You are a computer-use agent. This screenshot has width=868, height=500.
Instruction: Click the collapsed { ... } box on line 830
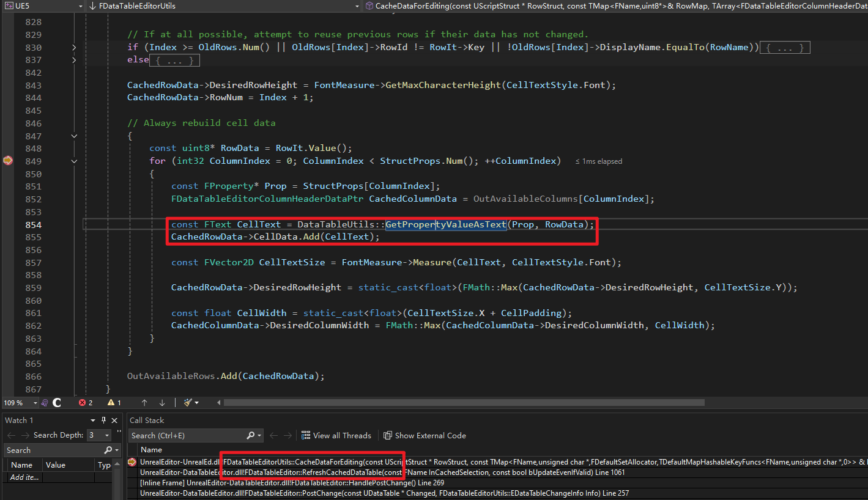click(785, 47)
